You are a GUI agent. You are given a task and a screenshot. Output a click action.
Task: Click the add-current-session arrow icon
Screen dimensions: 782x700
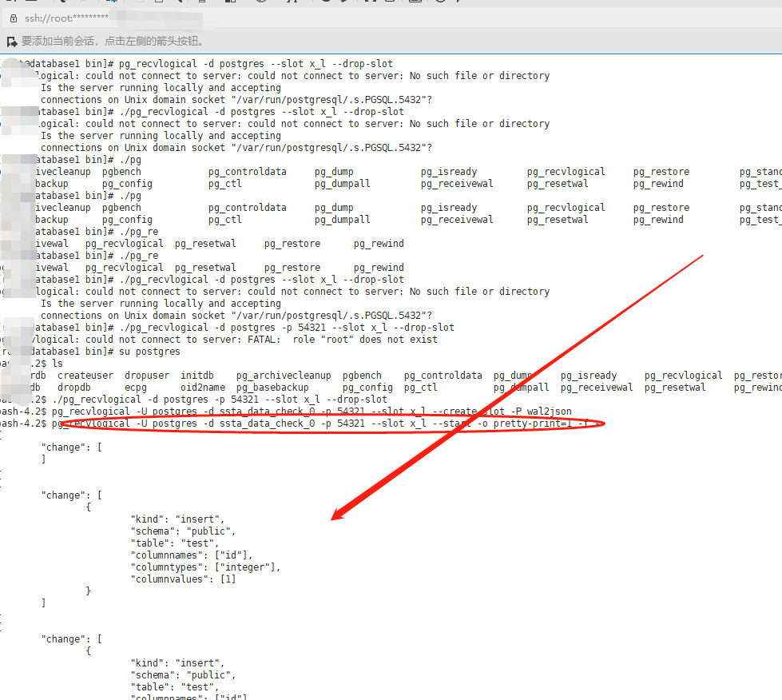pyautogui.click(x=11, y=42)
